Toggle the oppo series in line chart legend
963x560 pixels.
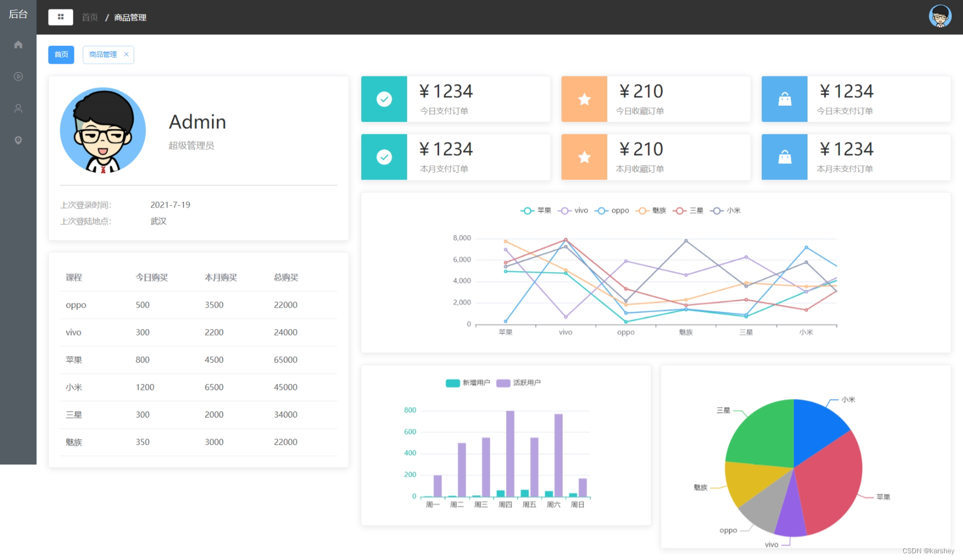[x=612, y=211]
